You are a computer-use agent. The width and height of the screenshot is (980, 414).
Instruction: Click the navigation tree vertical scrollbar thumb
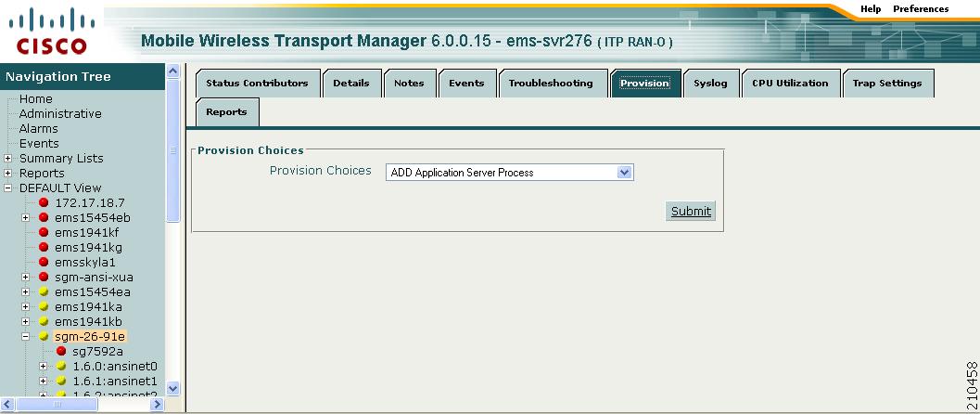[173, 150]
